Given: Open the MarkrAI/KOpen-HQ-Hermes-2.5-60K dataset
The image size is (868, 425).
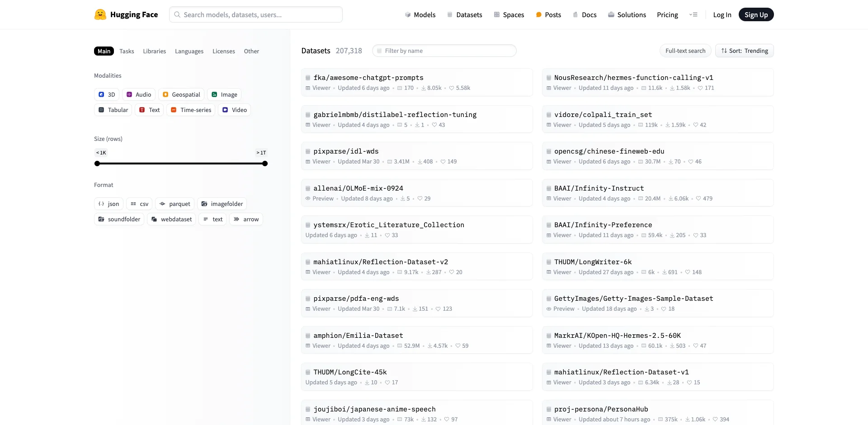Looking at the screenshot, I should pos(658,340).
